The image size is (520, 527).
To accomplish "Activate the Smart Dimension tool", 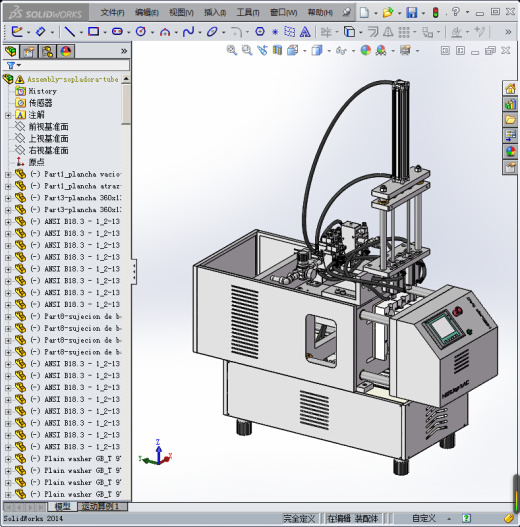I will tap(40, 32).
